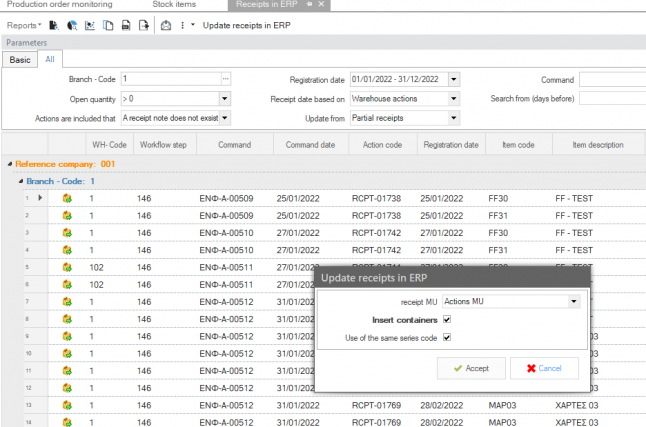Sort by Item code column header
Screen dimensions: 646x427
point(518,145)
